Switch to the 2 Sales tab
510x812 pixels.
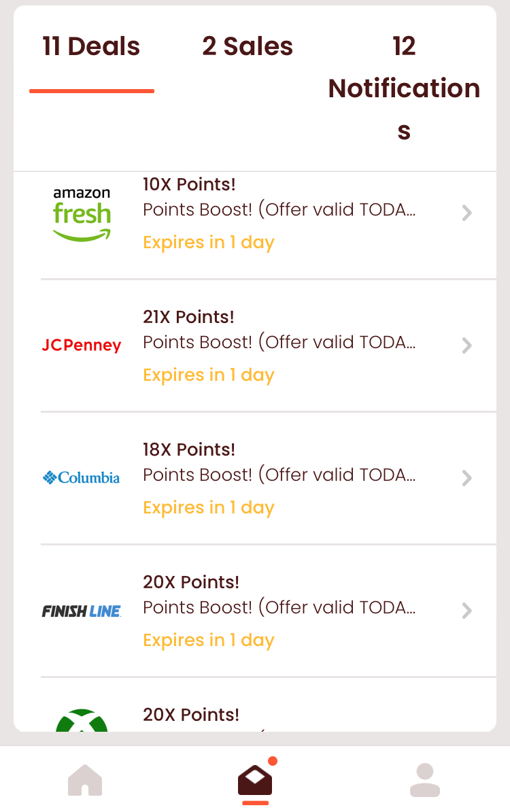click(x=248, y=47)
